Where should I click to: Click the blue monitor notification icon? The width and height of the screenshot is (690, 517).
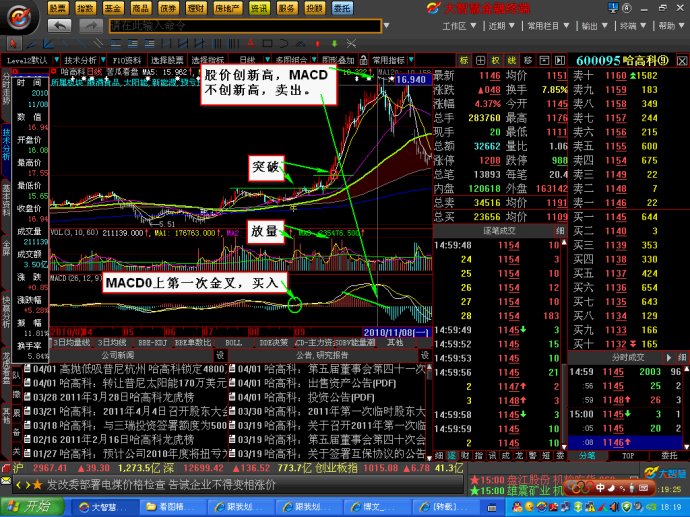click(x=613, y=8)
